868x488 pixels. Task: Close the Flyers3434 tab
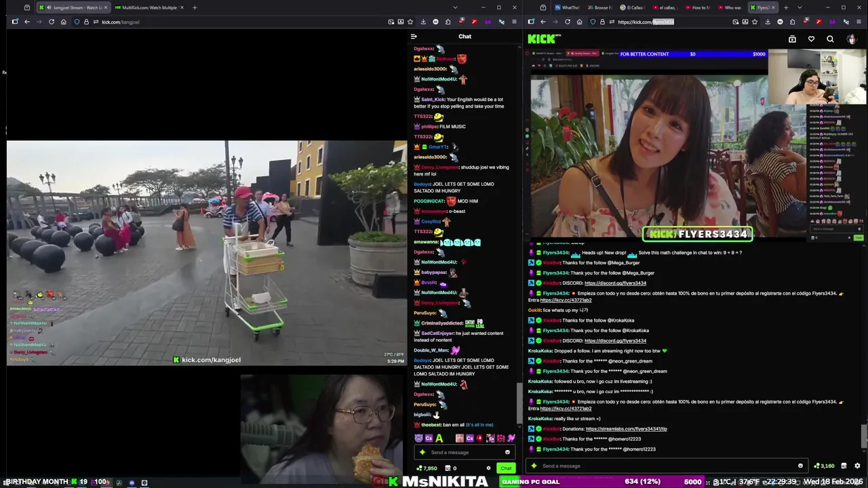773,7
